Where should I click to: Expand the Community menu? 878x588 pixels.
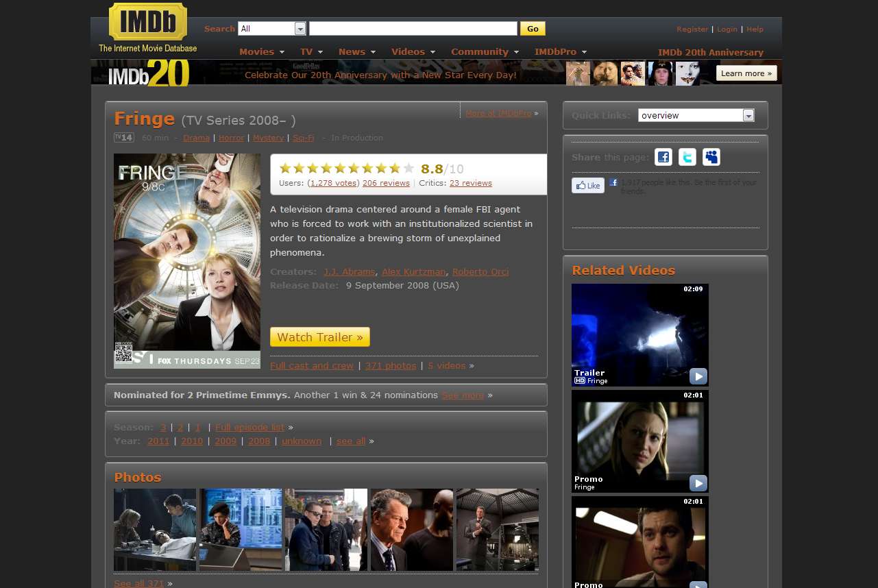coord(485,51)
